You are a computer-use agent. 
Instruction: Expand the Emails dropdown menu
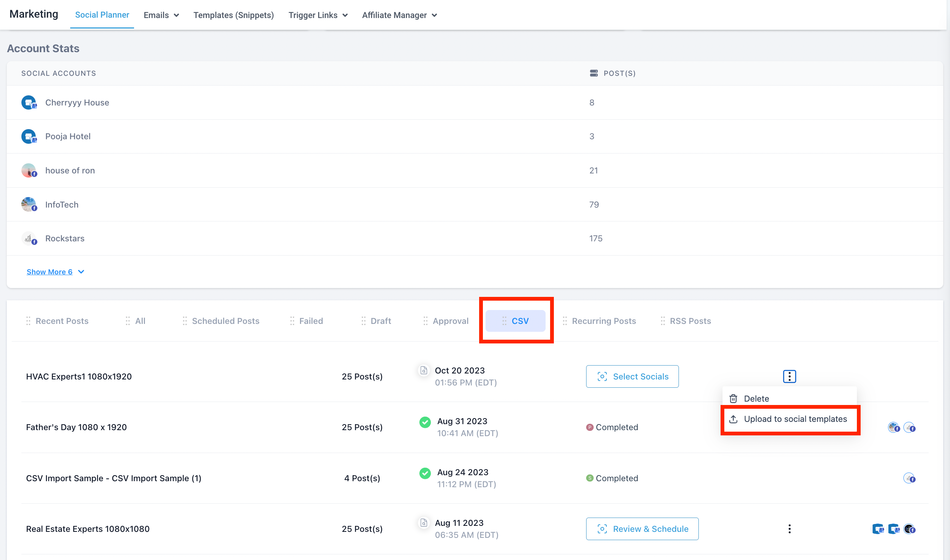pos(161,15)
